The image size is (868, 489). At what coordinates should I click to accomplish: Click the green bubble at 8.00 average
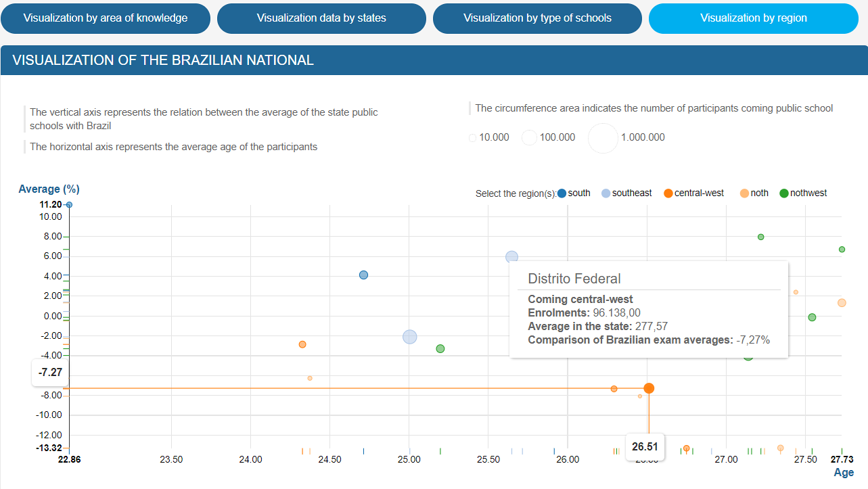(x=760, y=237)
